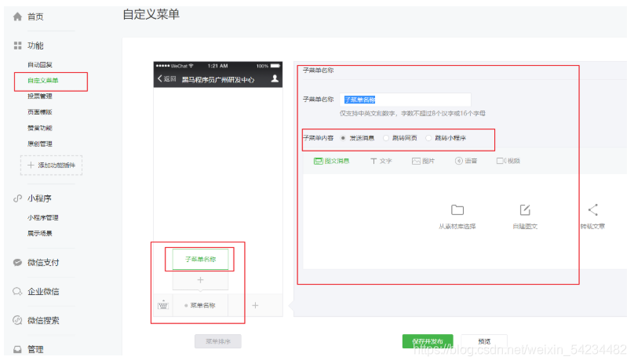This screenshot has height=364, width=634.
Task: Click the folder icon 从素材库选择
Action: point(457,210)
